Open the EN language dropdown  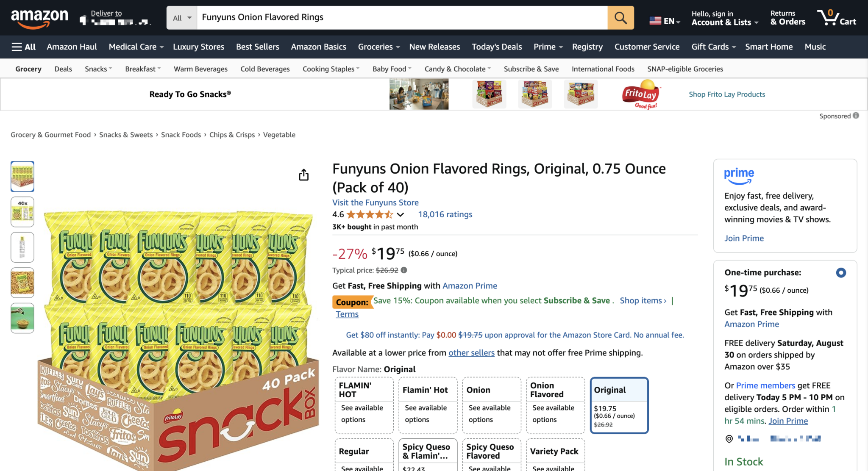pyautogui.click(x=665, y=20)
